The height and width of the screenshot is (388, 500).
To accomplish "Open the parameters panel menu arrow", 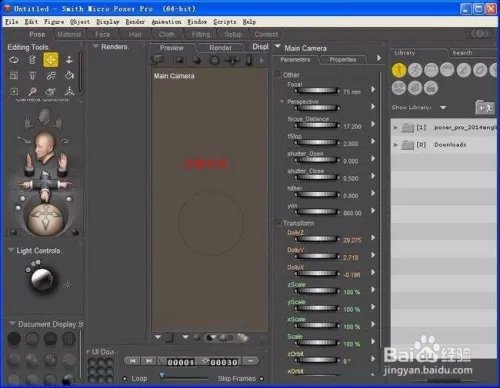I will (x=379, y=58).
